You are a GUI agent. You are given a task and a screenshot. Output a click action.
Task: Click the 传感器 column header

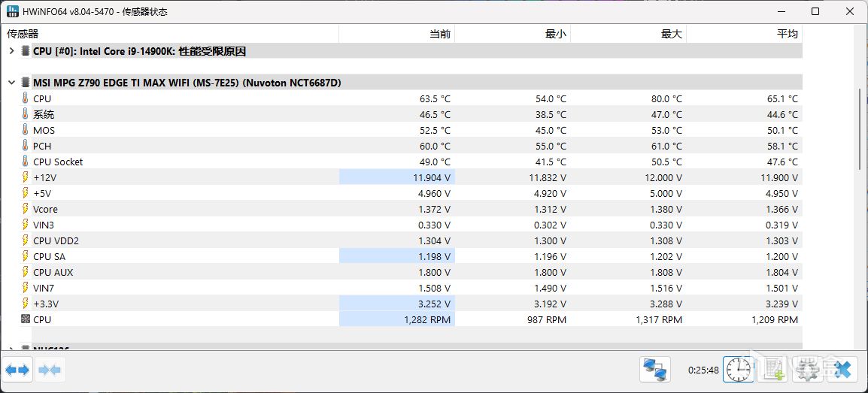[x=23, y=34]
